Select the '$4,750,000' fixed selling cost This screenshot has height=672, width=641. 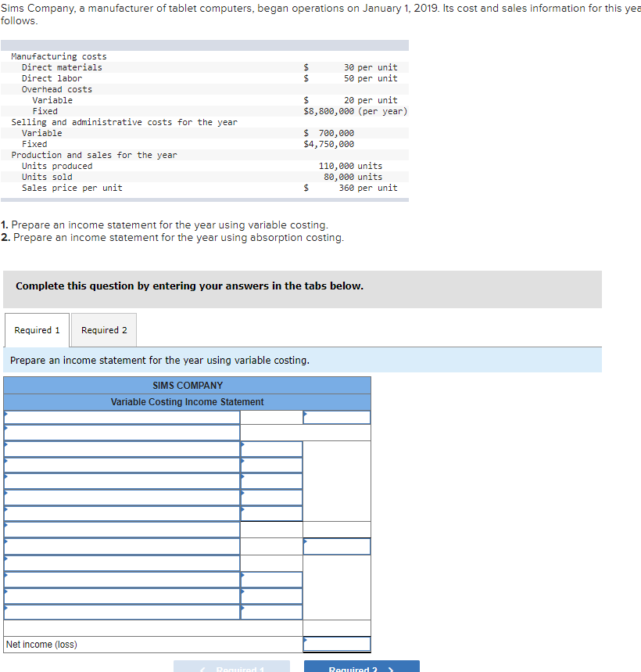(329, 144)
